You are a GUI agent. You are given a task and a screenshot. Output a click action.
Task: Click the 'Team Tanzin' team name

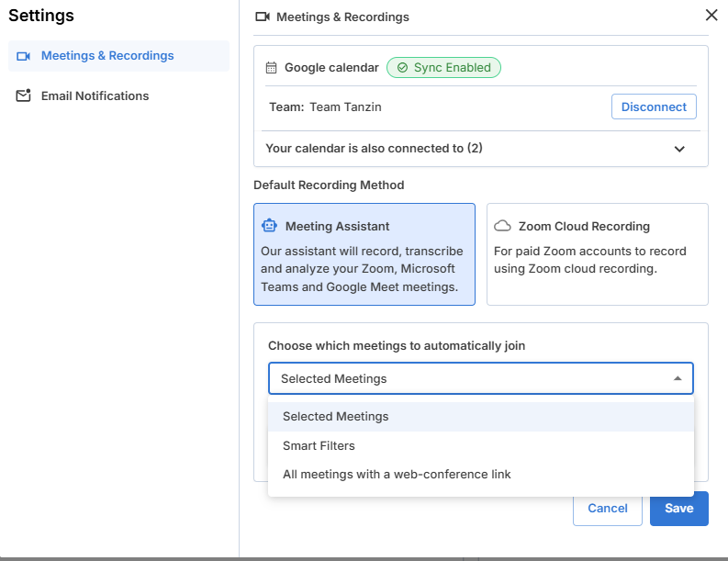click(345, 107)
